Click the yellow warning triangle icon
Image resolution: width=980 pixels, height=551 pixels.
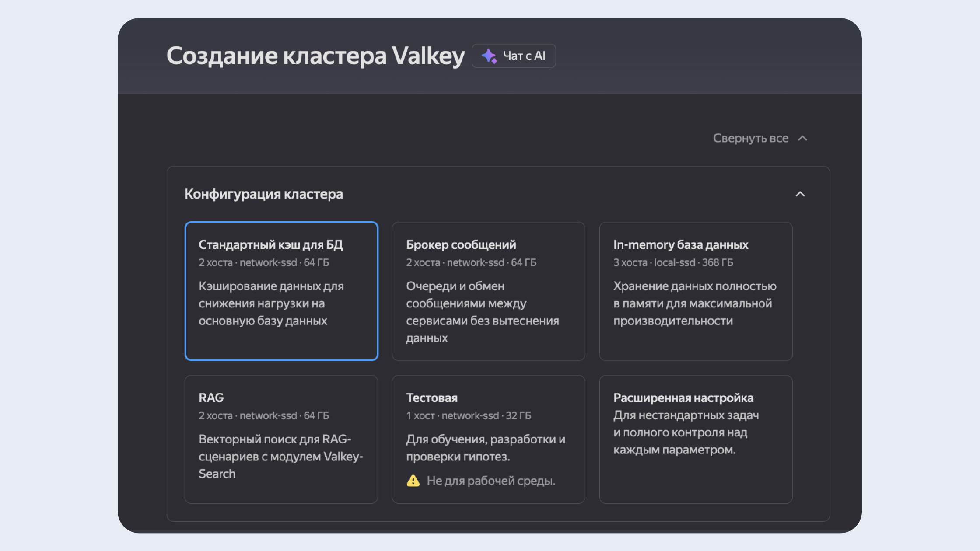[x=413, y=481]
